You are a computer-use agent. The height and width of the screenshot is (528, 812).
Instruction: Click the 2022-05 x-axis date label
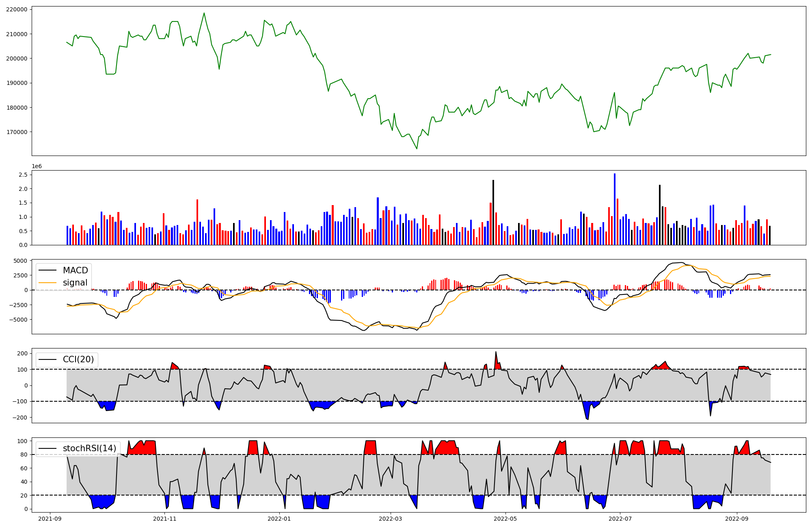[505, 518]
